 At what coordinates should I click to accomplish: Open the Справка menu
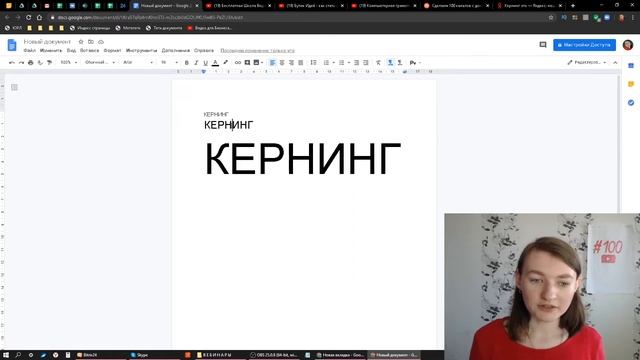[204, 51]
